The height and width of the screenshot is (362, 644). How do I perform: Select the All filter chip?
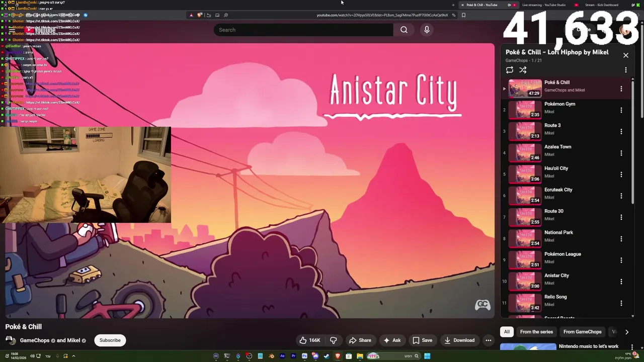tap(507, 332)
